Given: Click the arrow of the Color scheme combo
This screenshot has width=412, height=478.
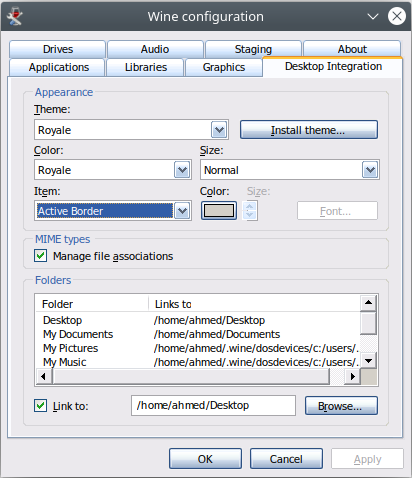Looking at the screenshot, I should point(182,170).
